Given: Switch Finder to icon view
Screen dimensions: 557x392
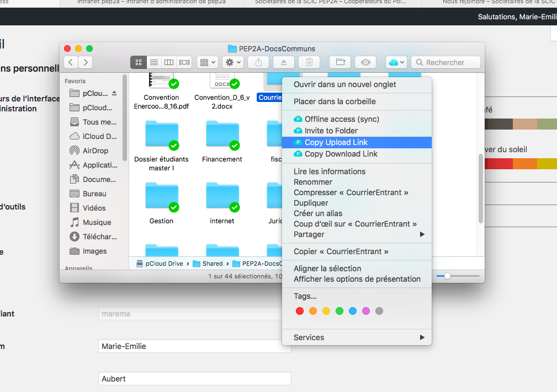Looking at the screenshot, I should [x=139, y=62].
